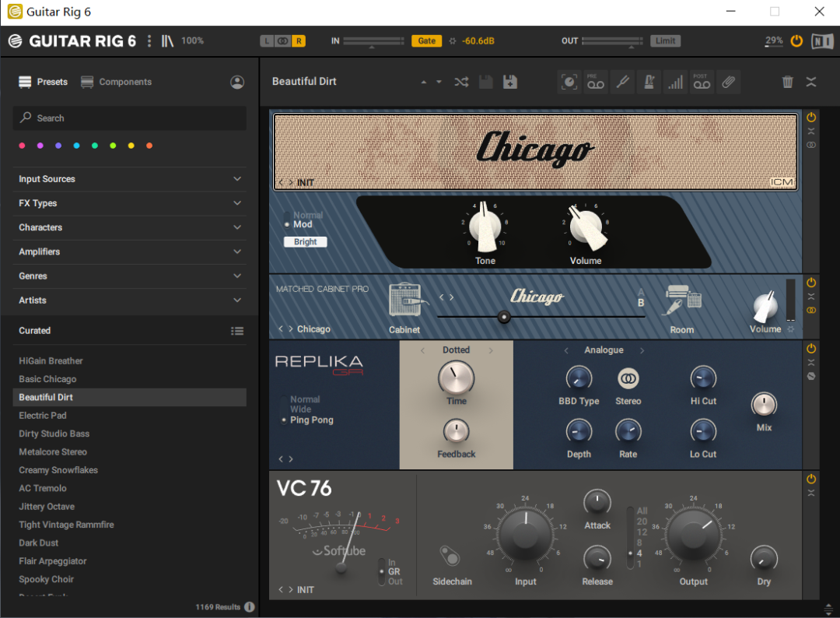Click the Room microphone icon
840x618 pixels.
(x=682, y=300)
